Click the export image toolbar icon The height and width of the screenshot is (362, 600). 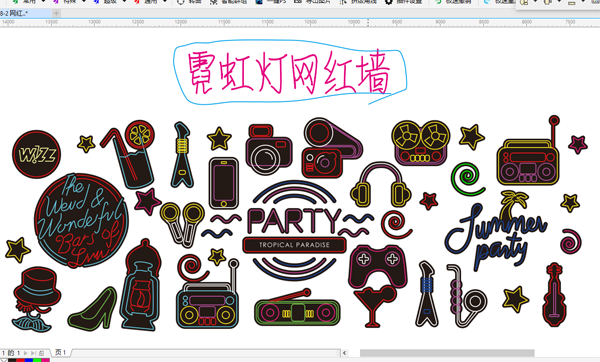coord(298,2)
